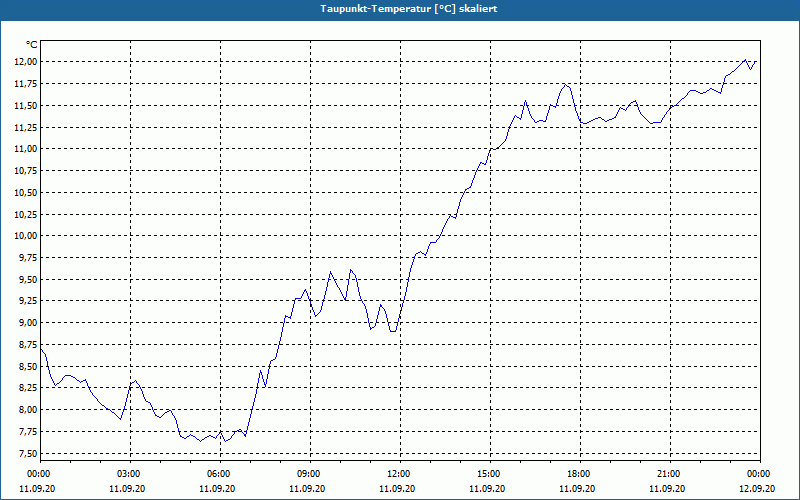Select the 9,25 y-axis value
Viewport: 800px width, 500px height.
point(27,301)
